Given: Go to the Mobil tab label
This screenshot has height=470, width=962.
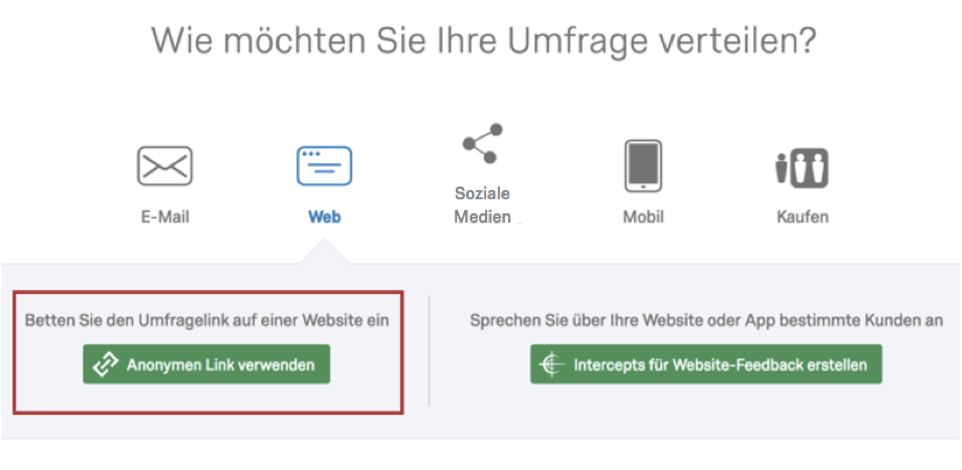Looking at the screenshot, I should (643, 217).
